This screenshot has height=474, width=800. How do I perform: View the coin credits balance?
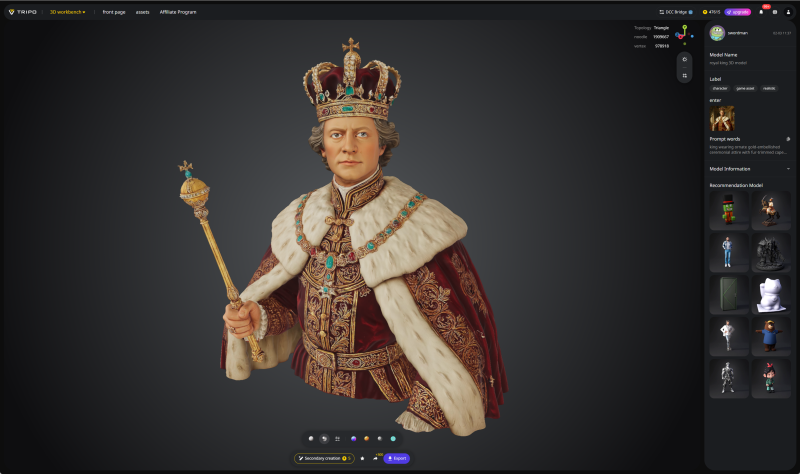[711, 12]
